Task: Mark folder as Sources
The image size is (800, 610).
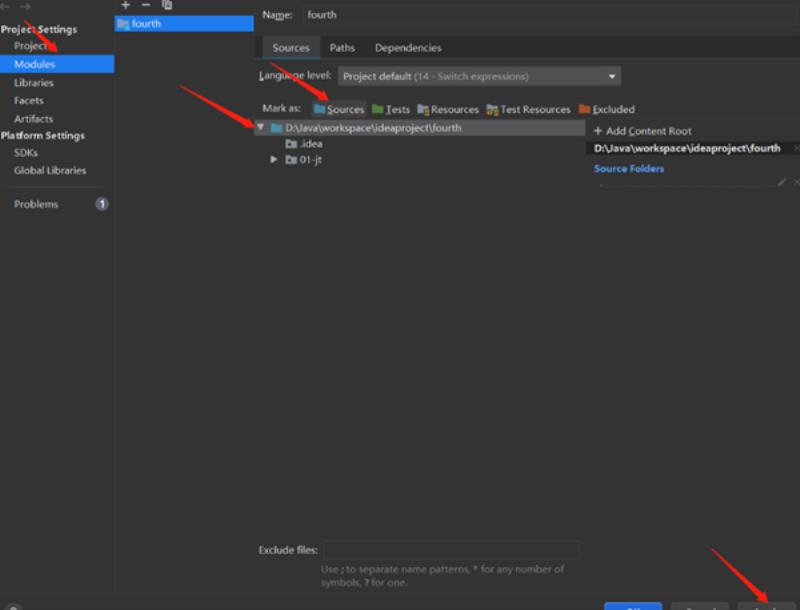Action: pos(339,109)
